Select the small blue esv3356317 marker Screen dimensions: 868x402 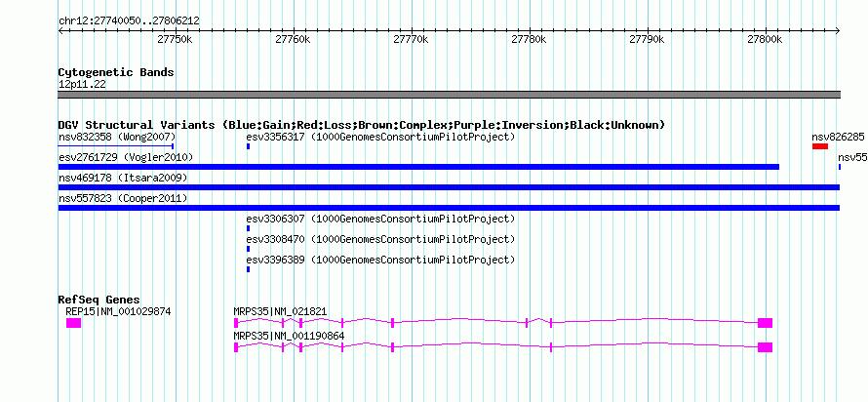(248, 146)
